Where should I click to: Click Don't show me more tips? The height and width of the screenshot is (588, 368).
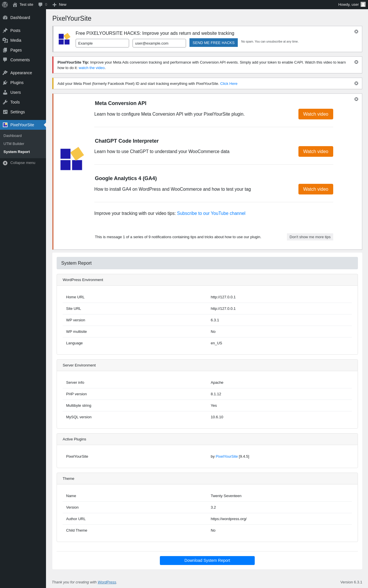pos(310,237)
